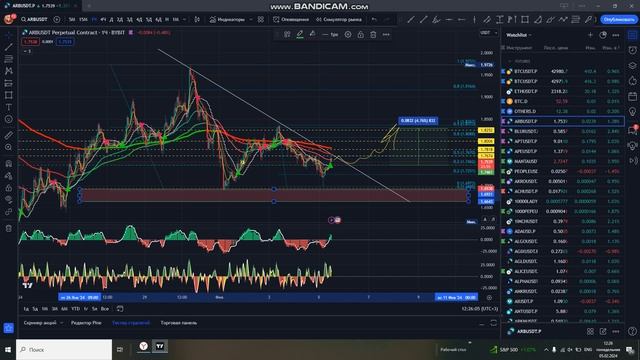The image size is (640, 360).
Task: Open the calendar panel in right sidebar
Action: [x=632, y=96]
